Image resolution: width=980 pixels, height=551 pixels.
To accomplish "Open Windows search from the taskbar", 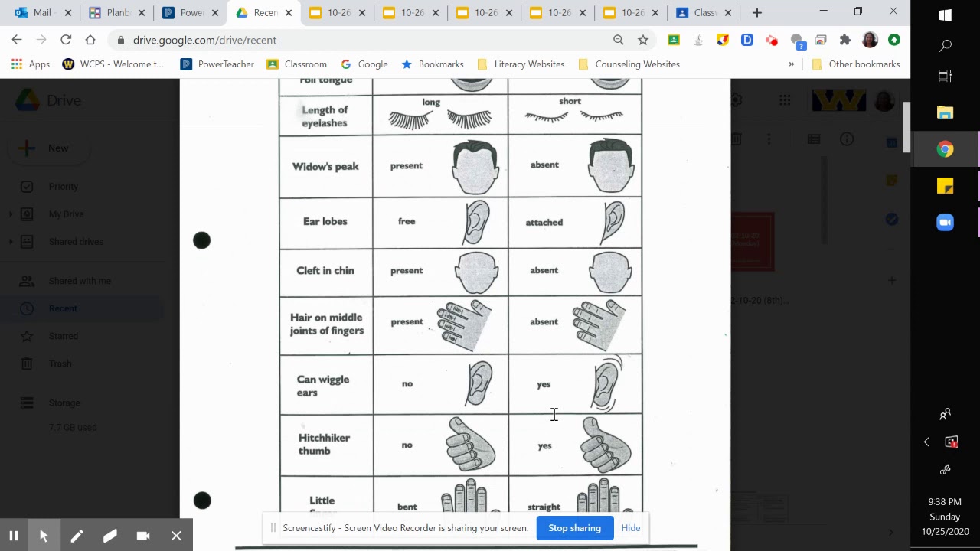I will pos(945,46).
